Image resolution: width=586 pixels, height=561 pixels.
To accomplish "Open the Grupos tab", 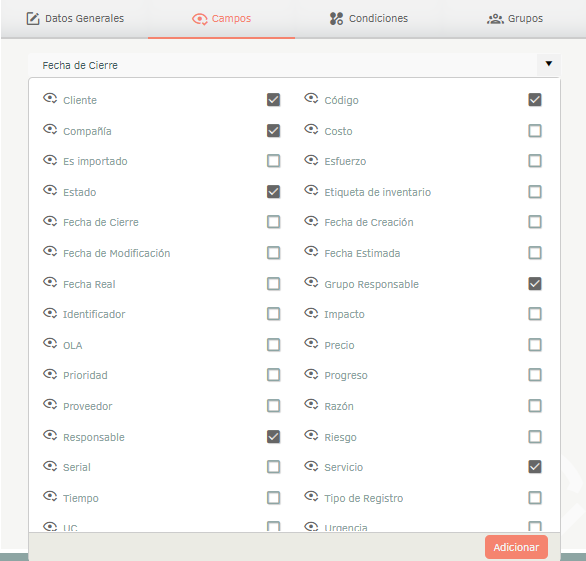I will tap(515, 19).
